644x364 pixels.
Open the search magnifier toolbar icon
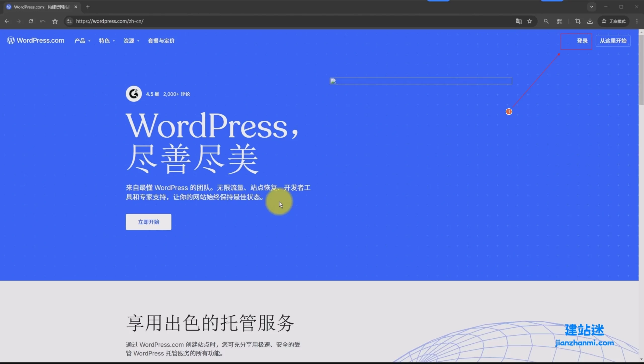coord(546,21)
